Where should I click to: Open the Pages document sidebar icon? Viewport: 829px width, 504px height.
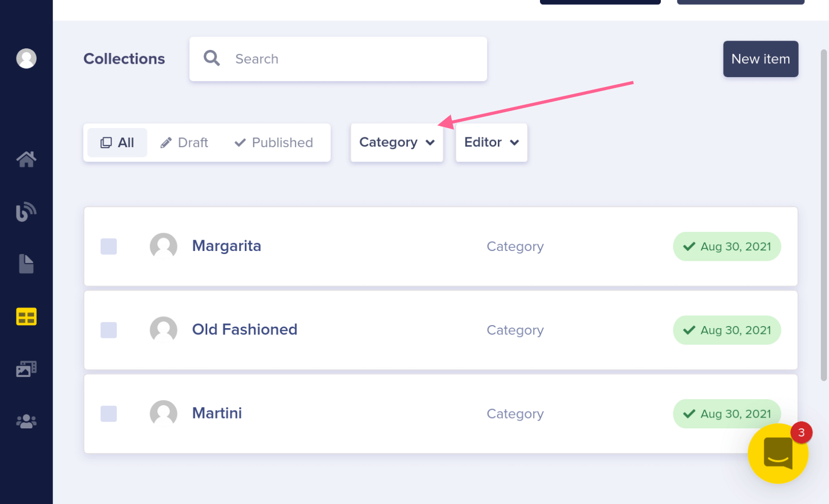(x=26, y=264)
